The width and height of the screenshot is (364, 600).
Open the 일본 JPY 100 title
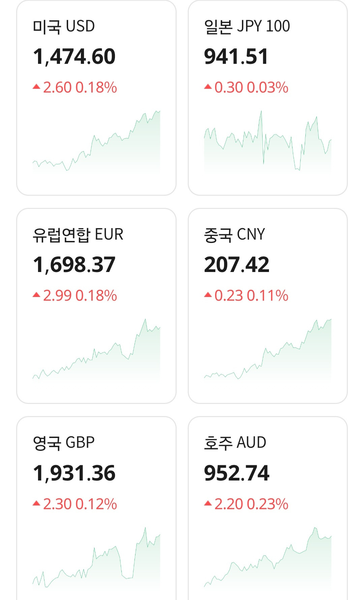point(247,26)
